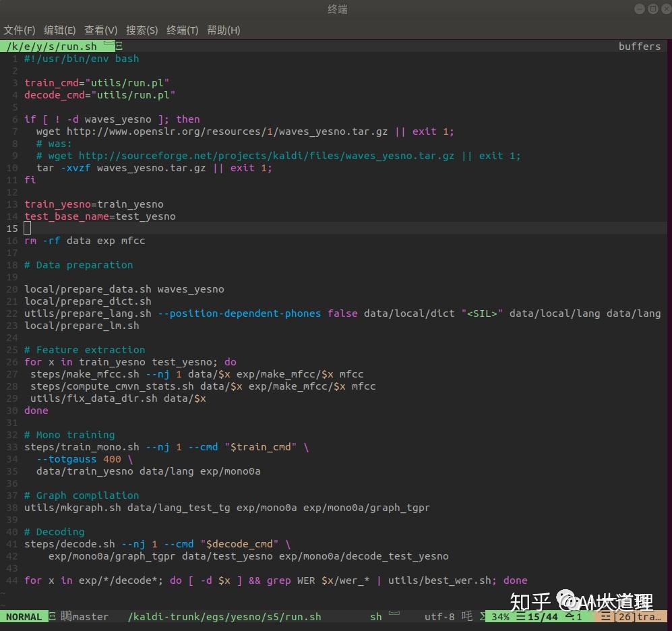672x631 pixels.
Task: Click the run.sh file path in statusline
Action: coord(224,616)
